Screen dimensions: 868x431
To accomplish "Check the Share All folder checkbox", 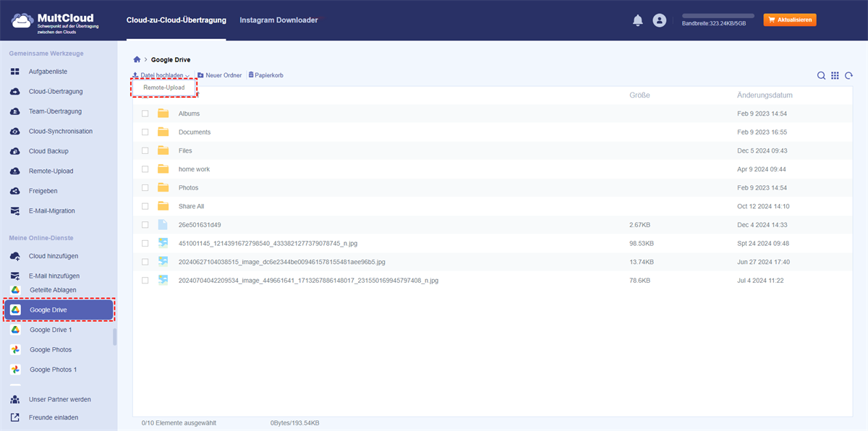I will (x=145, y=206).
